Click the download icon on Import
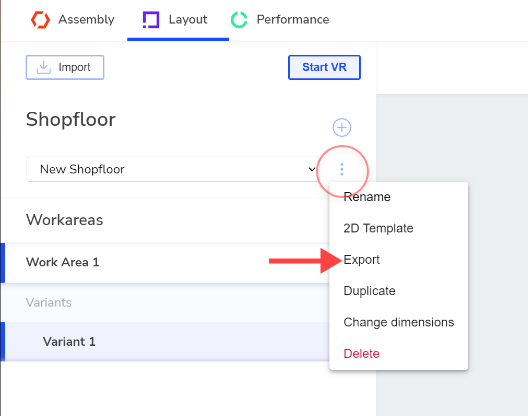The height and width of the screenshot is (416, 528). [43, 67]
